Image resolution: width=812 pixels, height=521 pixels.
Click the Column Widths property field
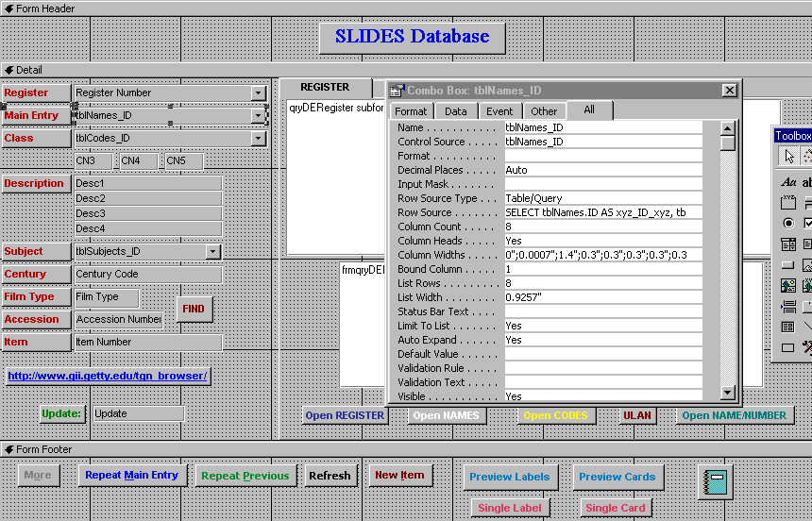click(x=603, y=255)
